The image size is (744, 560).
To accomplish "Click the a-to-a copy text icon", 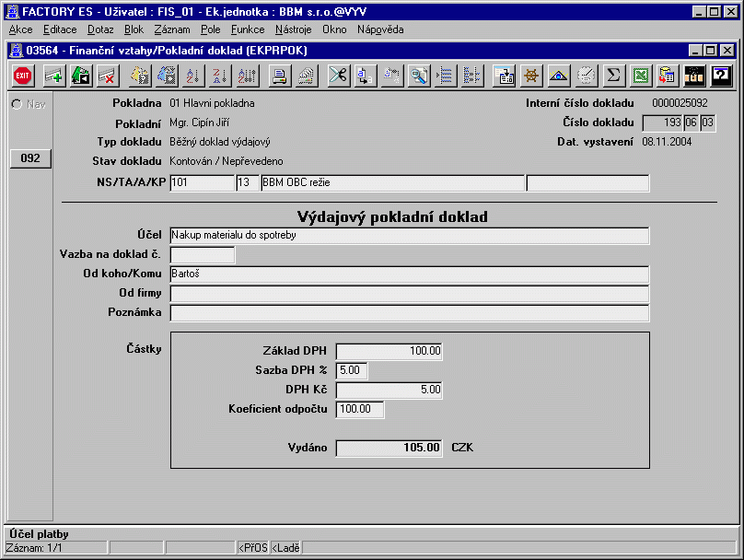I will 365,76.
